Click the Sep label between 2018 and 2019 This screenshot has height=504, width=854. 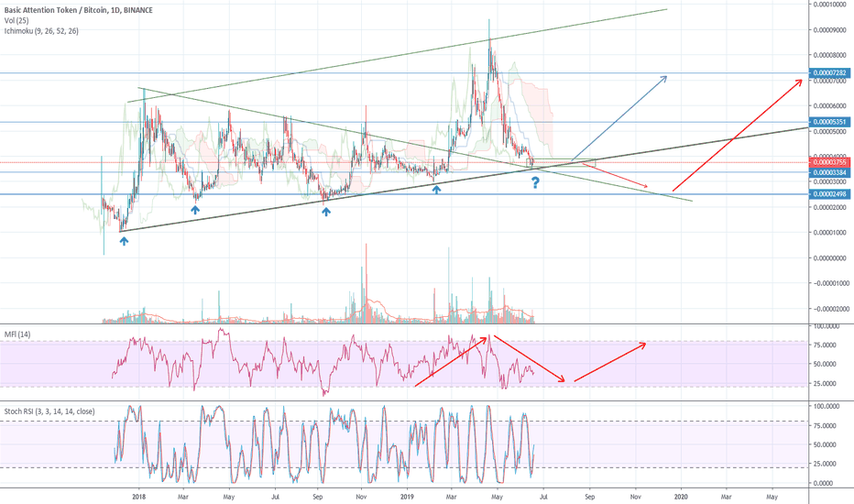(x=318, y=497)
